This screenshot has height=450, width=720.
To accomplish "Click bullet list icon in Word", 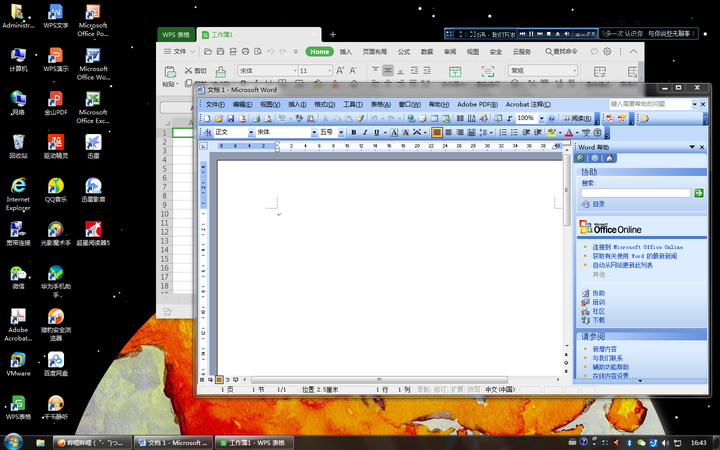I will tap(514, 133).
